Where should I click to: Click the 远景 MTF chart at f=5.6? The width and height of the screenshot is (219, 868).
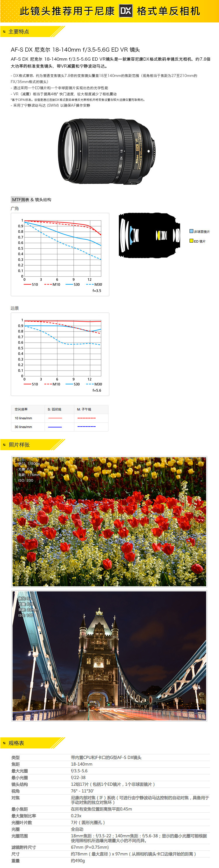tap(60, 354)
